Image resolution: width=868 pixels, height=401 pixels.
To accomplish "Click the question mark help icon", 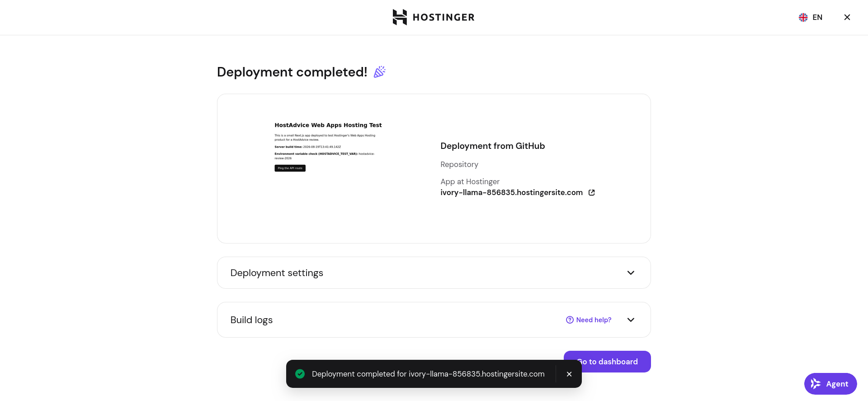I will click(570, 320).
